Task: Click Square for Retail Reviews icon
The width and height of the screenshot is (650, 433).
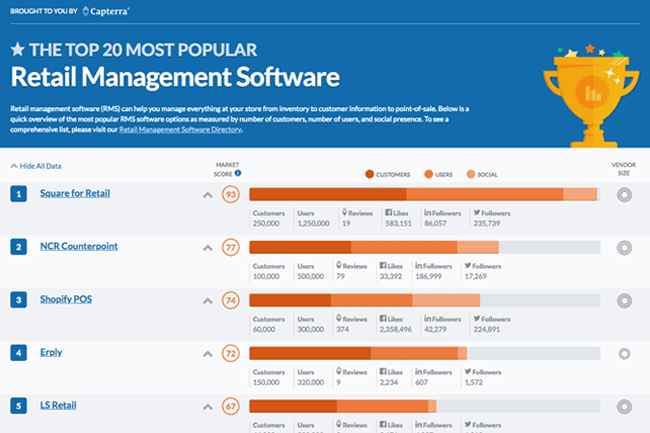Action: click(344, 212)
